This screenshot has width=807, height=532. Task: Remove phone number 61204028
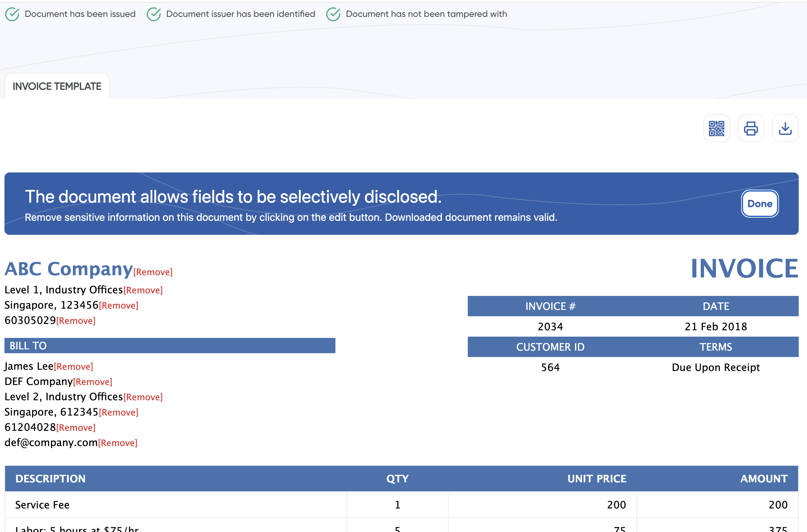click(x=76, y=428)
